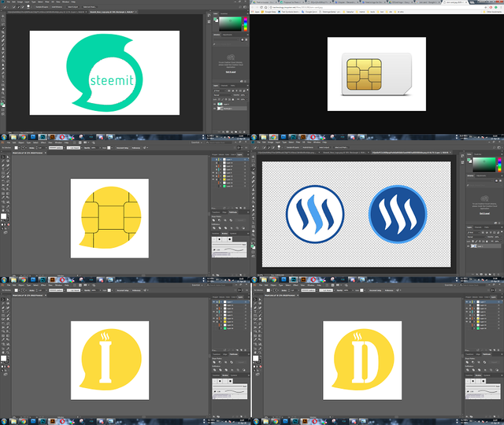Click back arrow in Chrome SIM card window
This screenshot has width=504, height=425.
pos(254,7)
